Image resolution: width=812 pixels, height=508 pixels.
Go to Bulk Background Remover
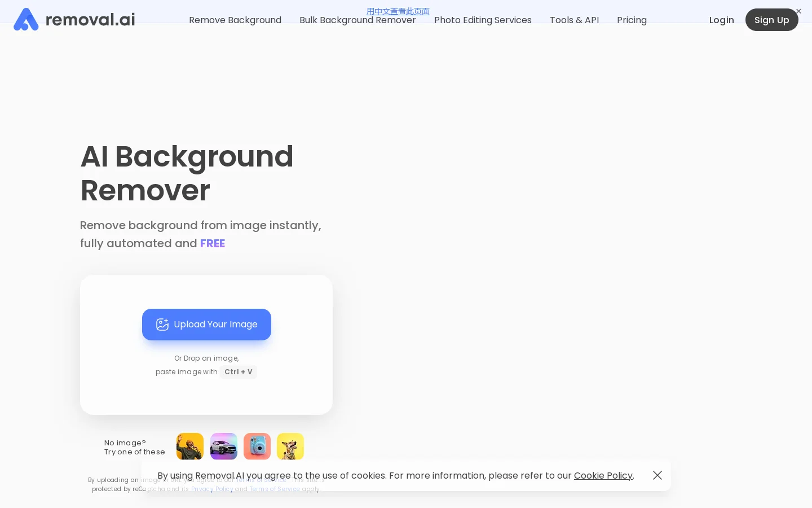[358, 20]
